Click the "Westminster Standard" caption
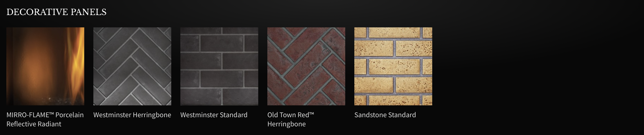Screen dimensions: 644x135 click(x=214, y=115)
